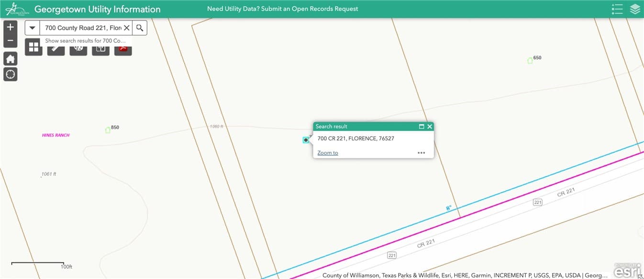
Task: Click the 1060 ft contour label
Action: [217, 127]
